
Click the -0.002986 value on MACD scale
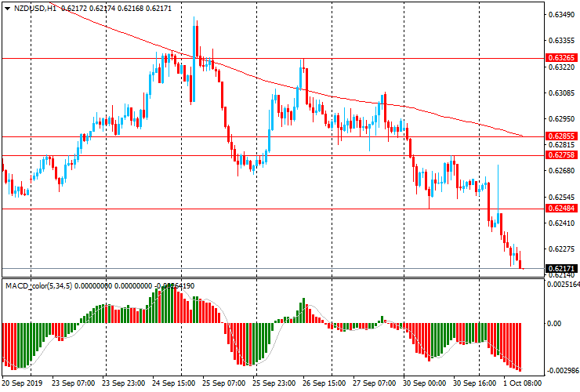[562, 370]
